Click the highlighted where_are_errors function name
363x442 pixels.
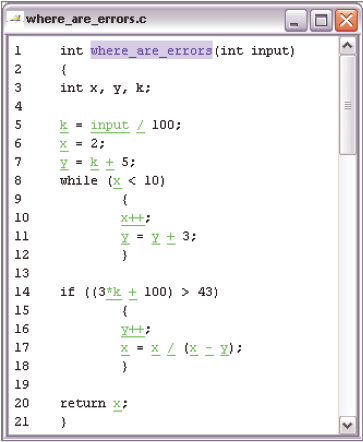click(x=151, y=50)
